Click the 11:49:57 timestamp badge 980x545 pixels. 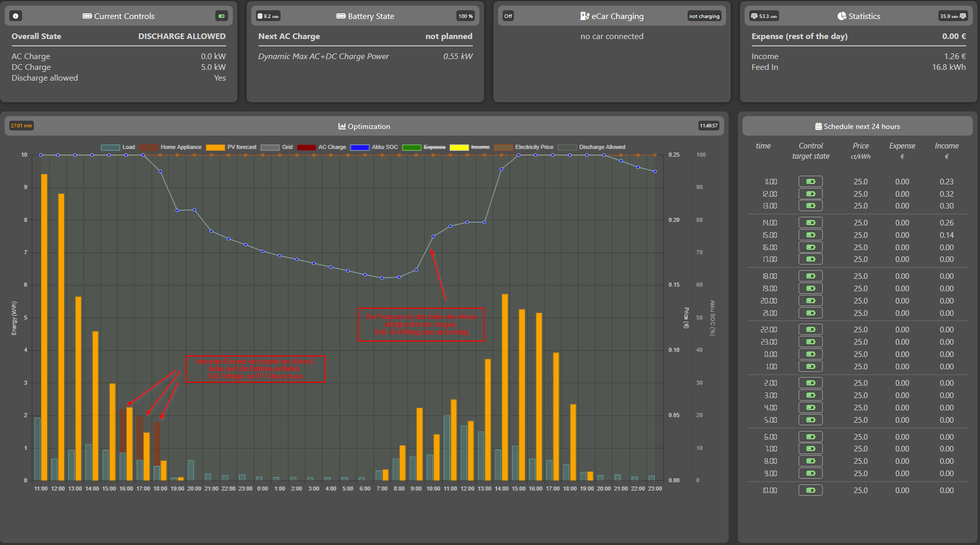(709, 125)
